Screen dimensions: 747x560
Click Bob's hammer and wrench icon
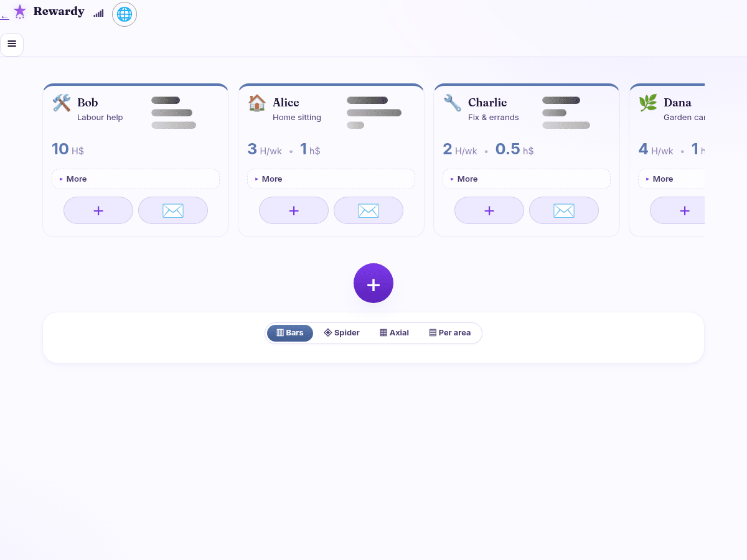(x=62, y=103)
